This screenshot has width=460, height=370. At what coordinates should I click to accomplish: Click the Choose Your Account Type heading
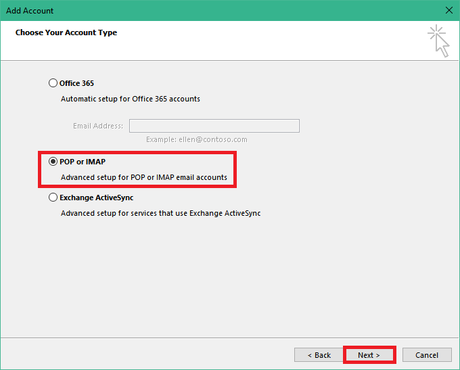coord(66,33)
